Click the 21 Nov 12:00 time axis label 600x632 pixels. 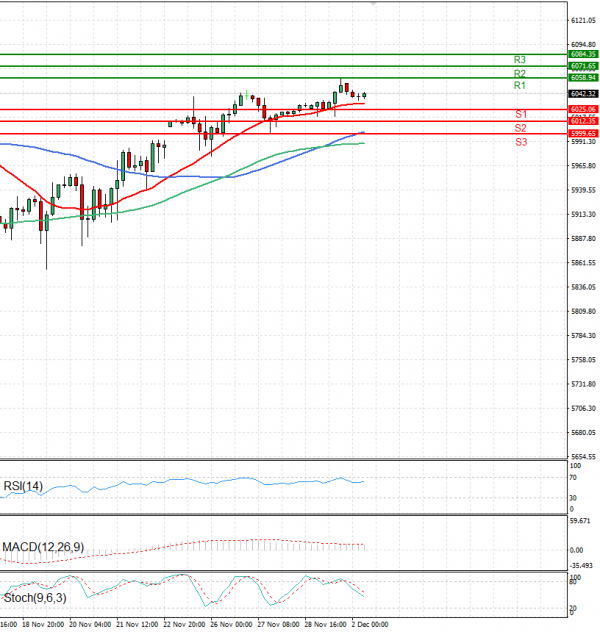click(x=138, y=623)
